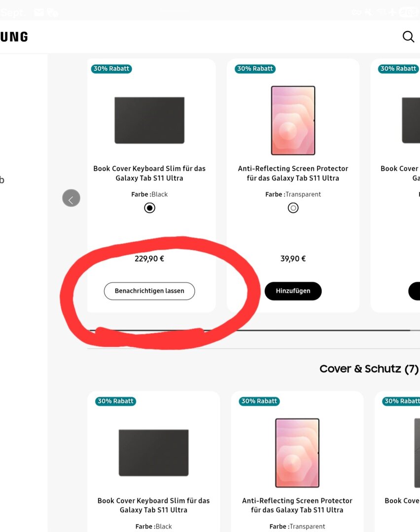Click lower Book Cover Keyboard Slim title

coord(153,505)
